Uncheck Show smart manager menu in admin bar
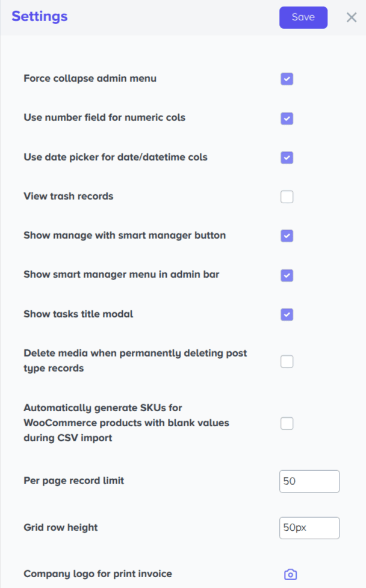 pyautogui.click(x=287, y=275)
